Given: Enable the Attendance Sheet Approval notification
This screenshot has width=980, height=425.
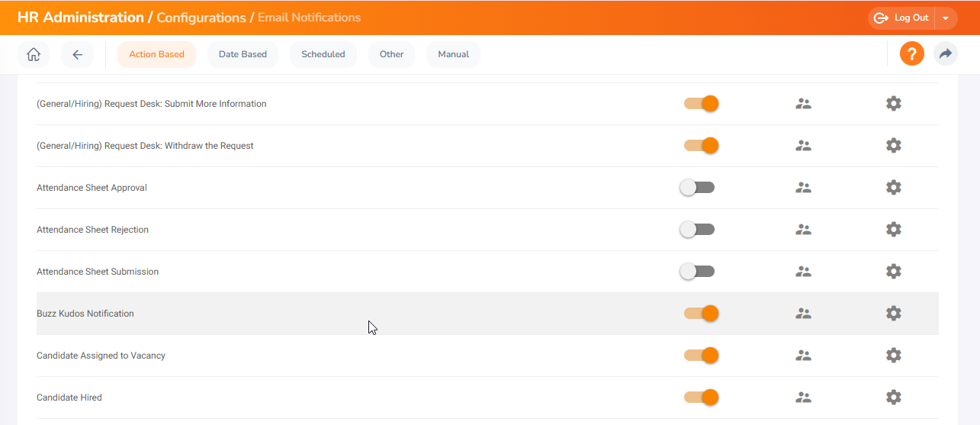Looking at the screenshot, I should click(697, 188).
